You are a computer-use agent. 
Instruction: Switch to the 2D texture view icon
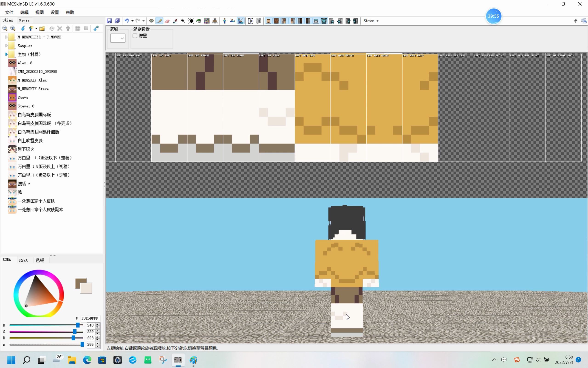click(x=232, y=21)
